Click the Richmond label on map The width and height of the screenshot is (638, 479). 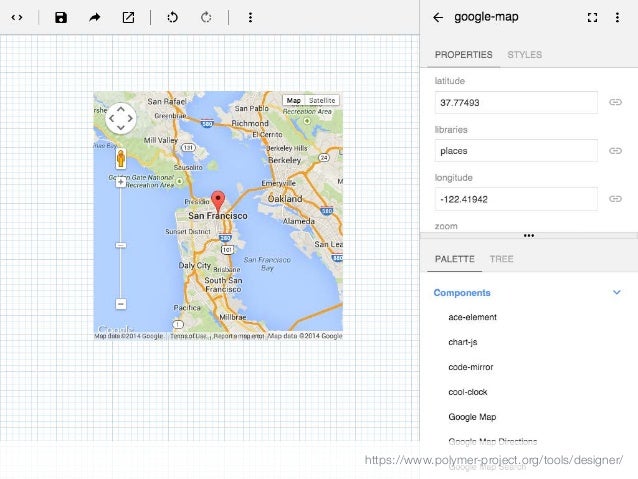(250, 123)
